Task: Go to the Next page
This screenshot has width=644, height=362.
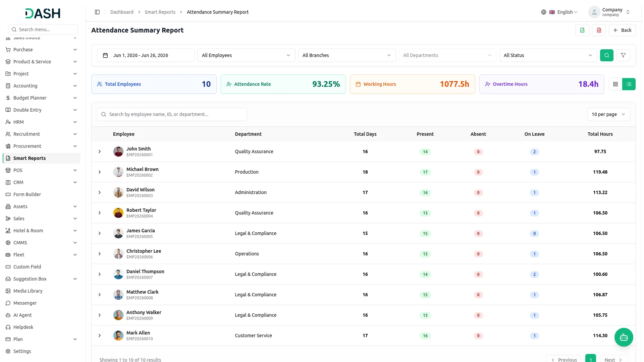Action: tap(613, 359)
